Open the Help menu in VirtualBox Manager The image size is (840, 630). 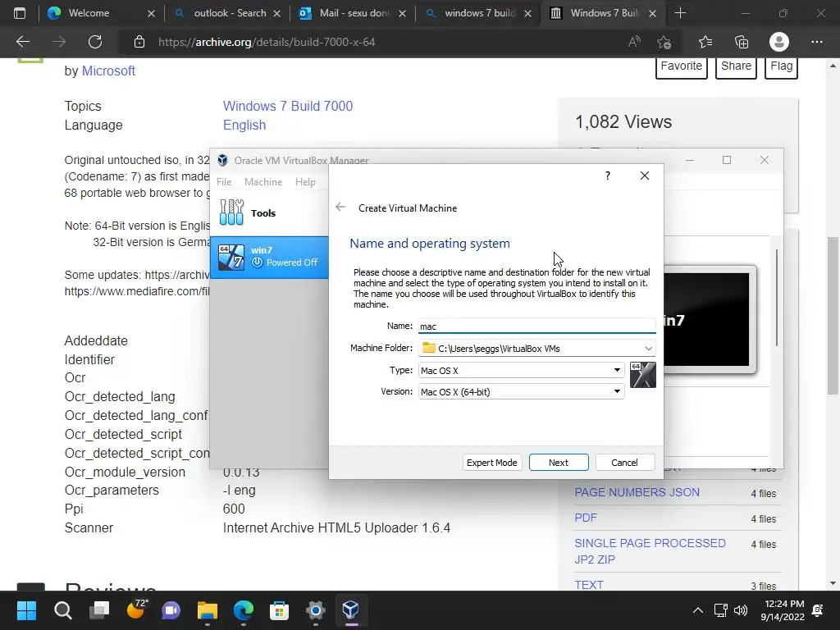click(x=305, y=181)
